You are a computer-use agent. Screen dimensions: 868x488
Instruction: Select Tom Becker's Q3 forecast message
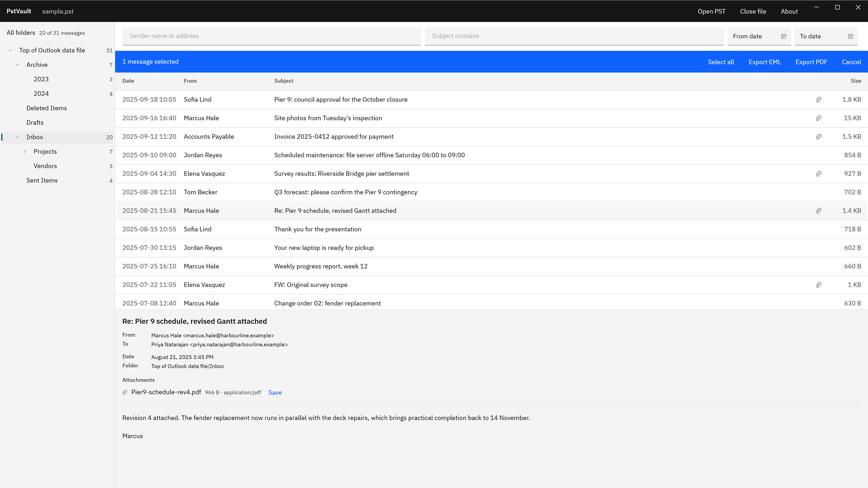pos(491,192)
